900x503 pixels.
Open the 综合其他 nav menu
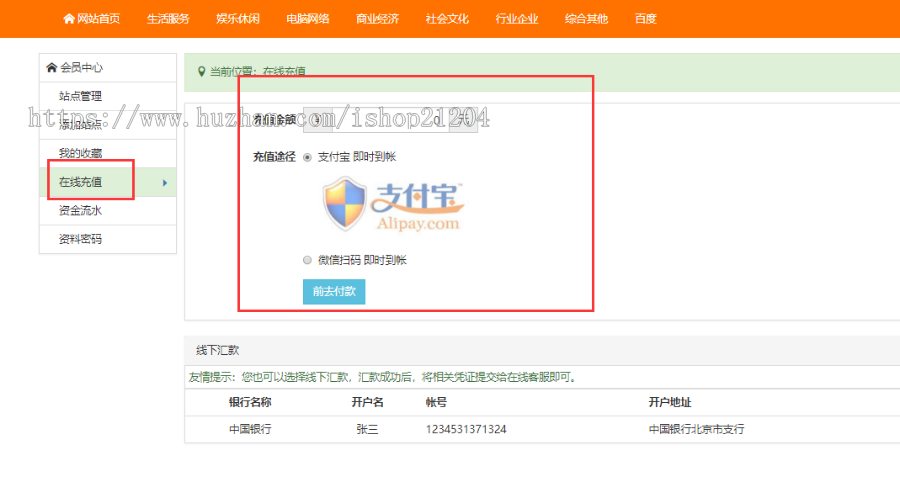(x=586, y=19)
